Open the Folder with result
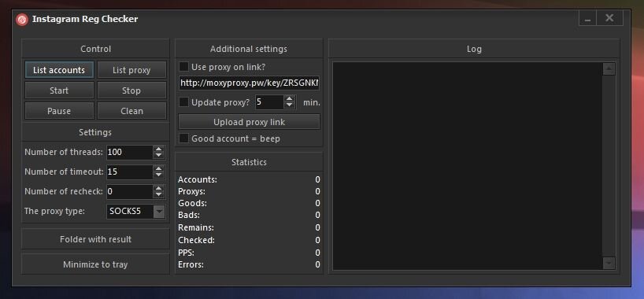 (x=95, y=239)
